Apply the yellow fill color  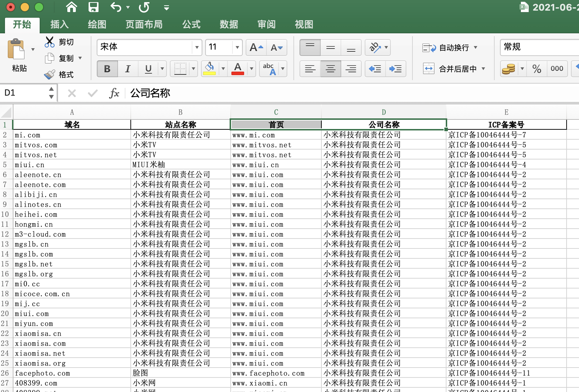coord(209,69)
